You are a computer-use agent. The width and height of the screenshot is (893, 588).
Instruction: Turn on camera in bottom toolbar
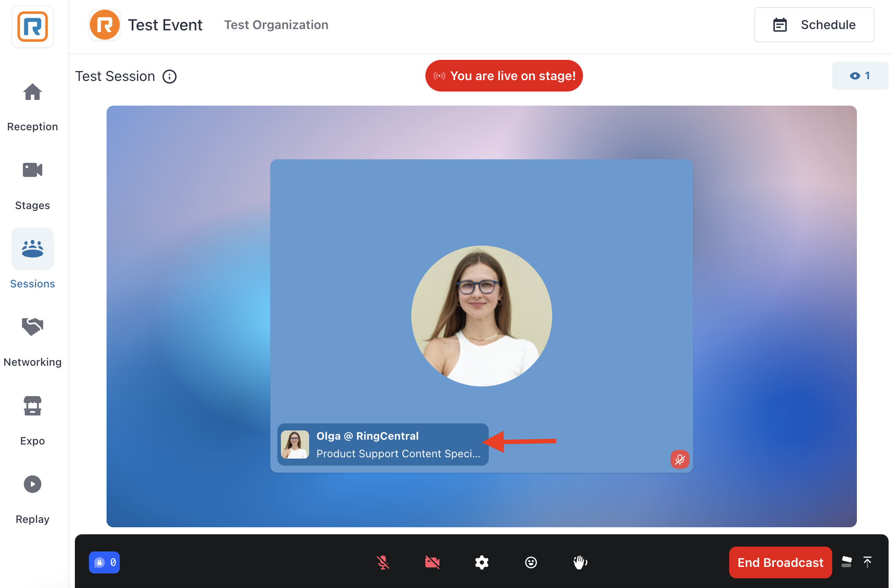pyautogui.click(x=432, y=562)
